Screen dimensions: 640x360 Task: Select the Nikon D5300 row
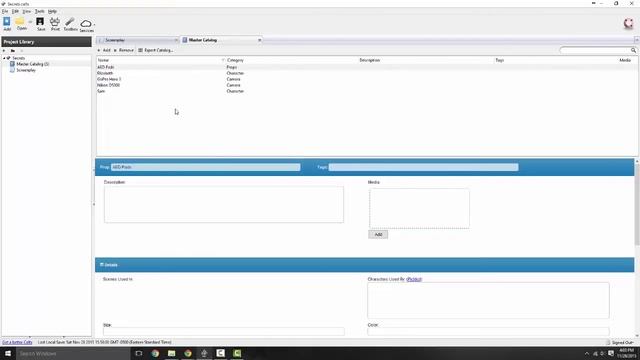(x=366, y=85)
